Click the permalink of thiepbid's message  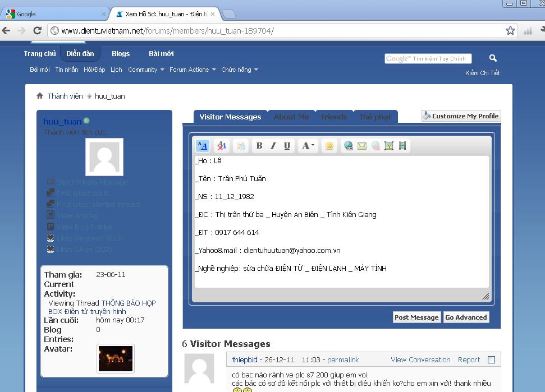coord(343,359)
